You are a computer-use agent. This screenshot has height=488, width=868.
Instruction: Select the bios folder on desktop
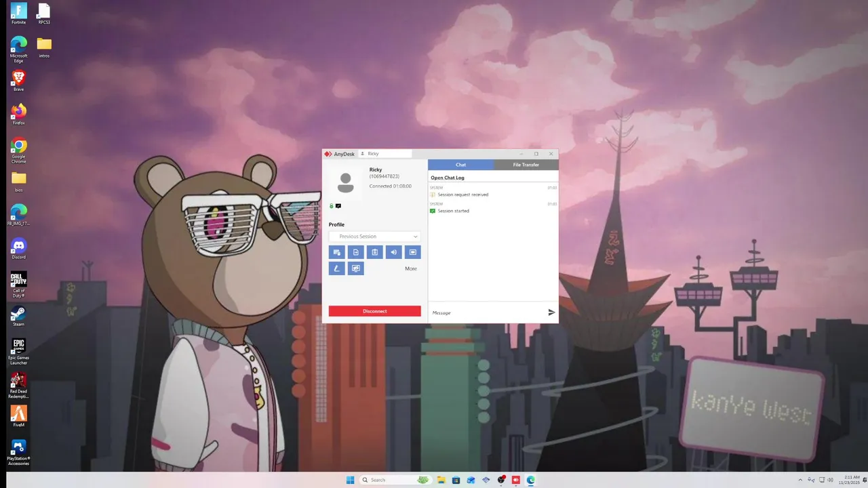(18, 181)
